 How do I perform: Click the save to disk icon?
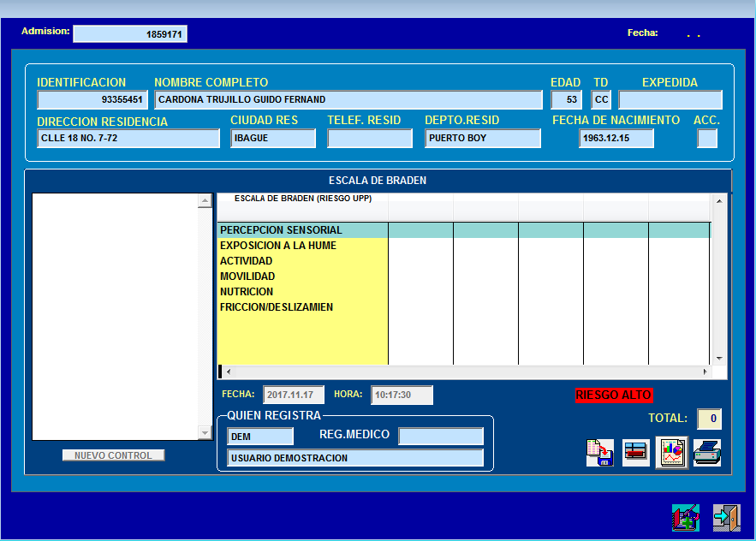click(600, 452)
